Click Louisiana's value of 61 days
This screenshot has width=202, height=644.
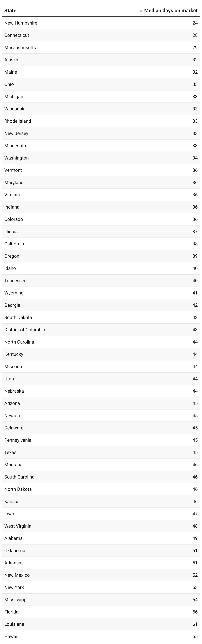tap(195, 624)
